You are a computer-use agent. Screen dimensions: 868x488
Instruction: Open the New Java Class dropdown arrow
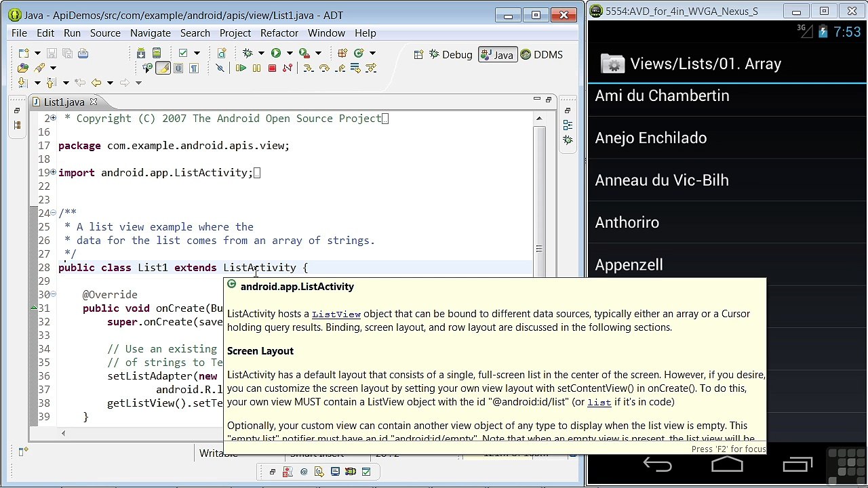point(372,54)
